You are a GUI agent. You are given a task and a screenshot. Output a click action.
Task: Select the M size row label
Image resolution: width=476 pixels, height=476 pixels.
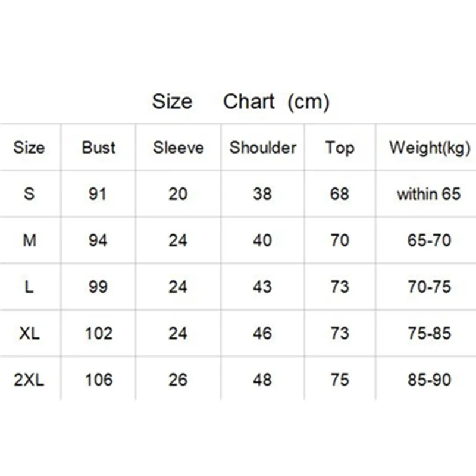coord(29,240)
